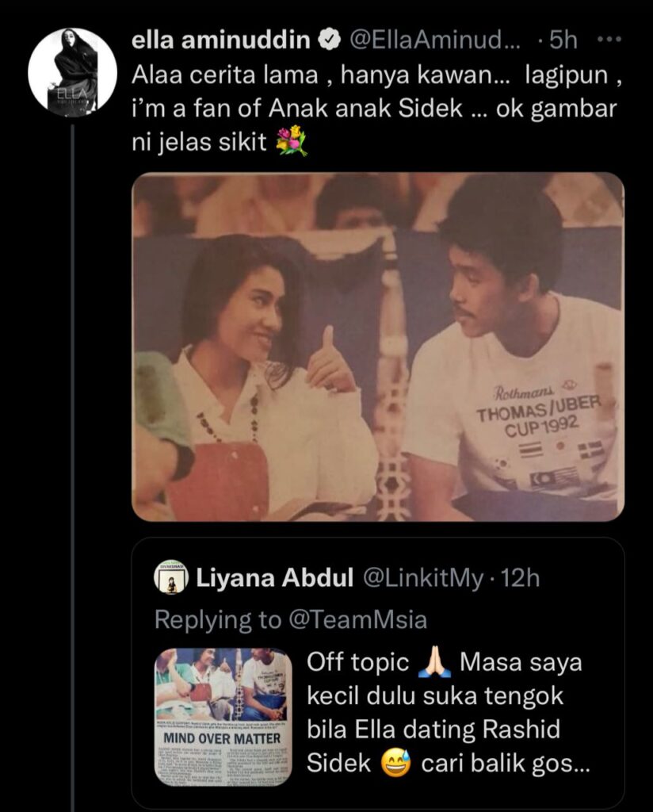This screenshot has height=812, width=653.
Task: Open the @LinkitMy handle
Action: (x=422, y=578)
